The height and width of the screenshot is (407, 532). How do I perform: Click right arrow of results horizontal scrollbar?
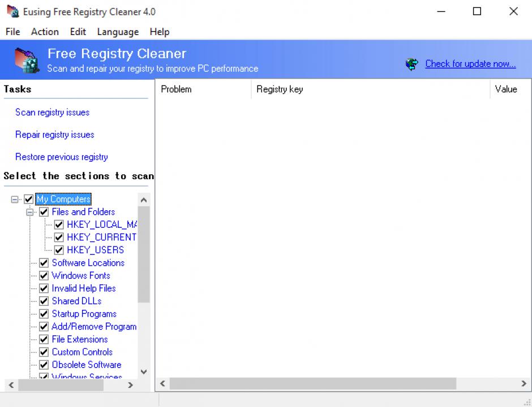tap(524, 384)
